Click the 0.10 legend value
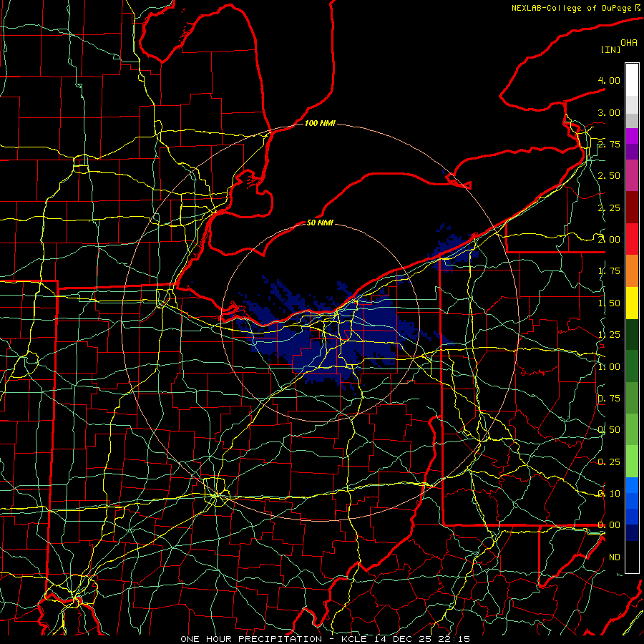644x644 pixels. click(609, 493)
